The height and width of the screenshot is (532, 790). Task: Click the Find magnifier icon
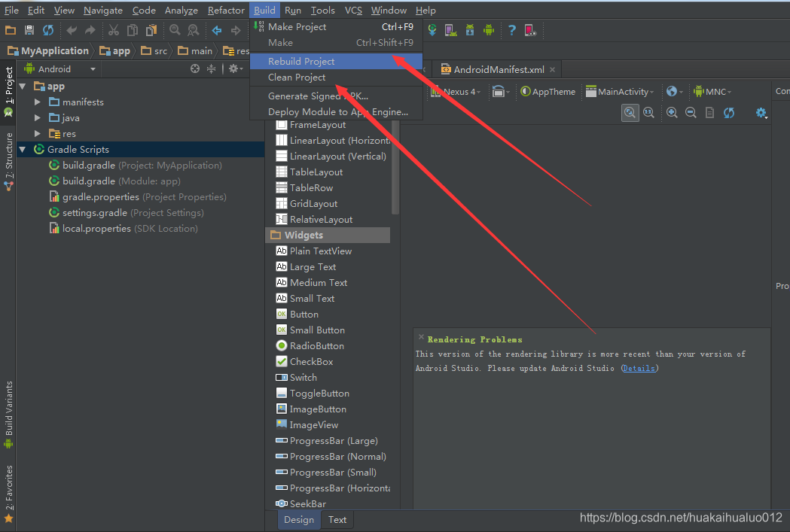[175, 30]
